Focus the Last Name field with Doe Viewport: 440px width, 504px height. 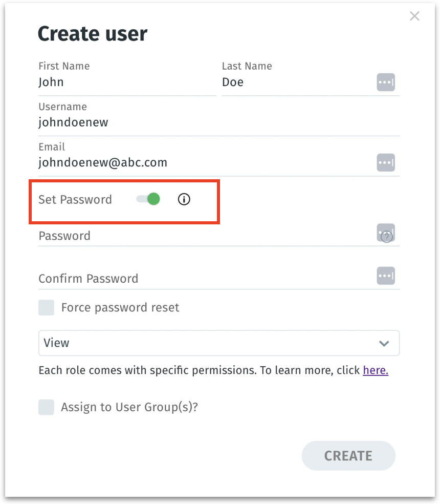coord(297,82)
